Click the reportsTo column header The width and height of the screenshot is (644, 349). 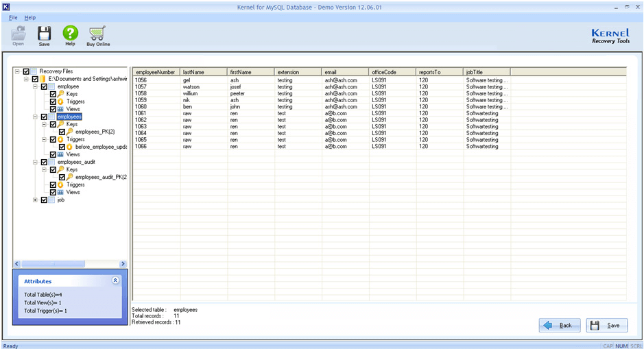[439, 72]
